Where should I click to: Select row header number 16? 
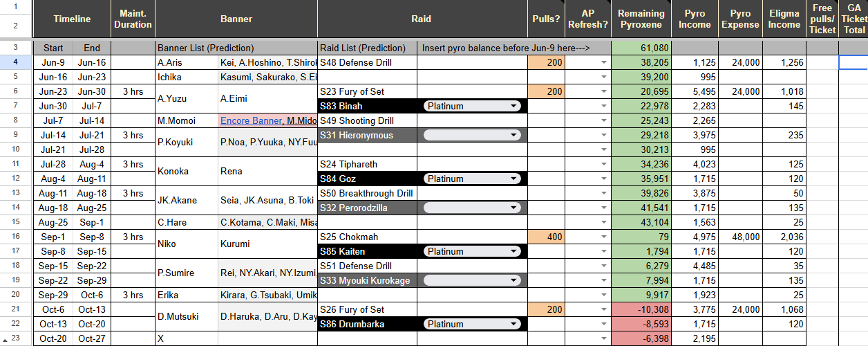(16, 237)
